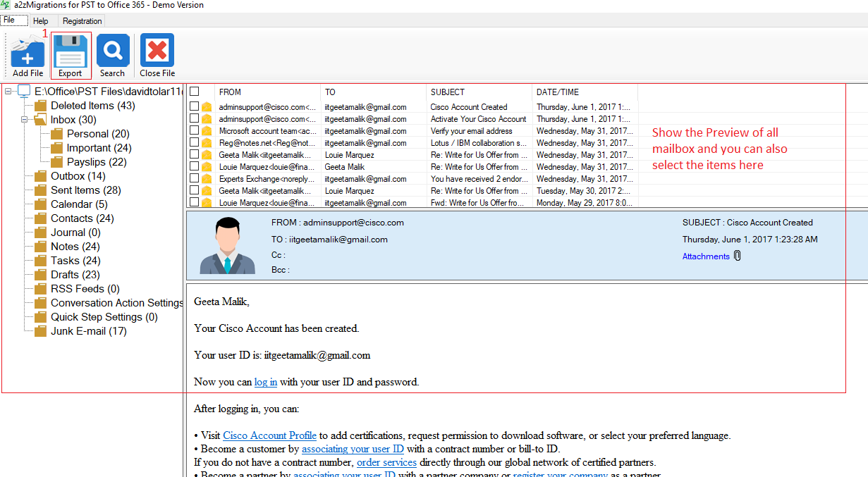The height and width of the screenshot is (477, 868).
Task: Click the Add File toolbar icon
Action: [27, 51]
